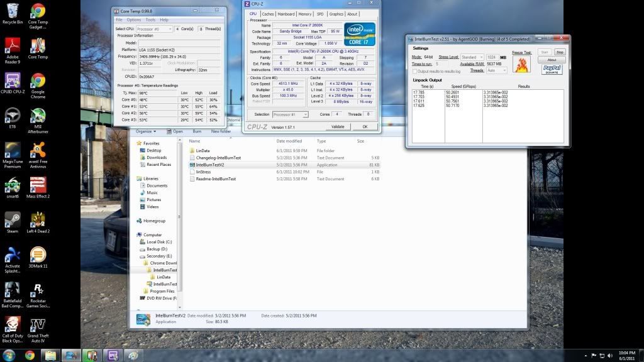Click the Core Temp icon in taskbar
Image resolution: width=644 pixels, height=362 pixels.
click(x=92, y=356)
